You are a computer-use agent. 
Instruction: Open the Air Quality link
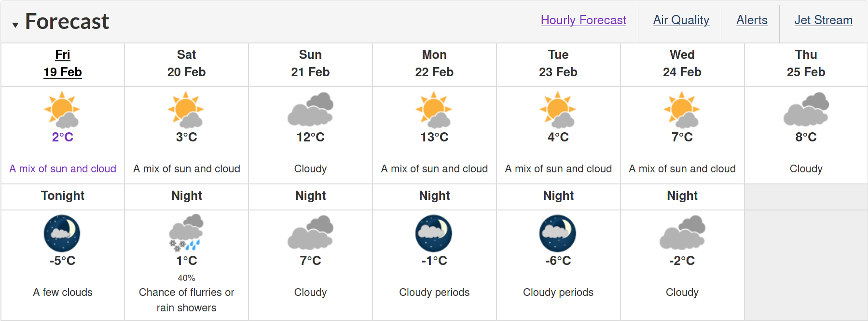pyautogui.click(x=681, y=20)
